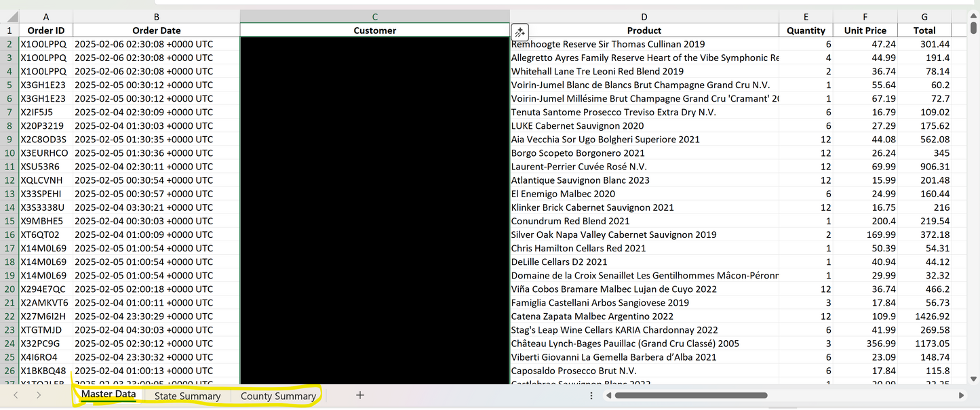Select quantity cell in the Silver Oak row

click(806, 234)
